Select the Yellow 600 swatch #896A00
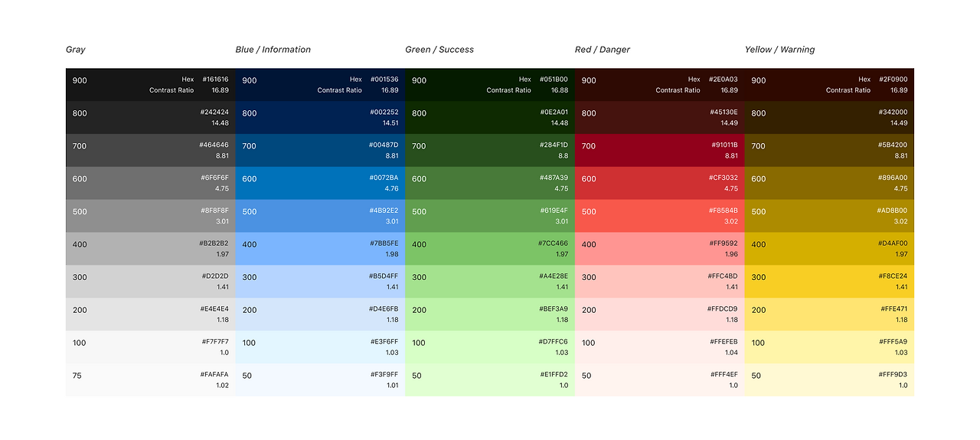This screenshot has width=980, height=440. 830,184
